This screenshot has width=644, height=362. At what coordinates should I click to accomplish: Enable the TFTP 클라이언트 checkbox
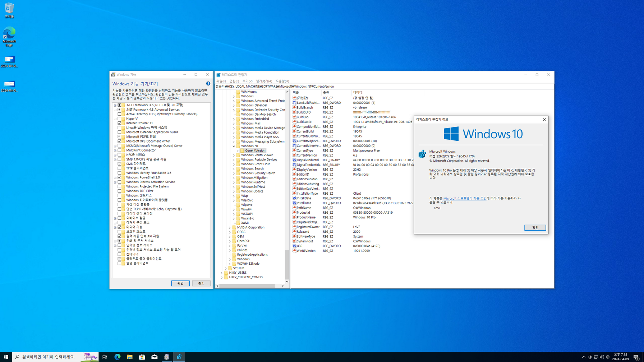pos(120,168)
